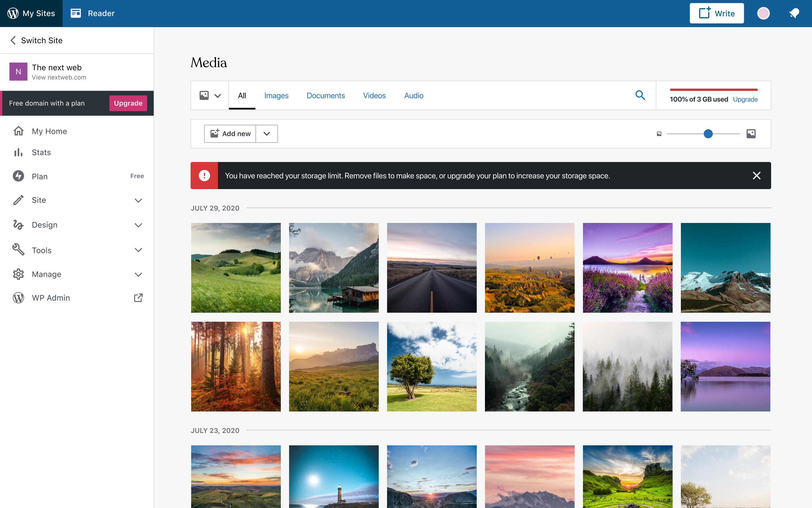The height and width of the screenshot is (508, 812).
Task: Select the misty river valley thumbnail
Action: (530, 367)
